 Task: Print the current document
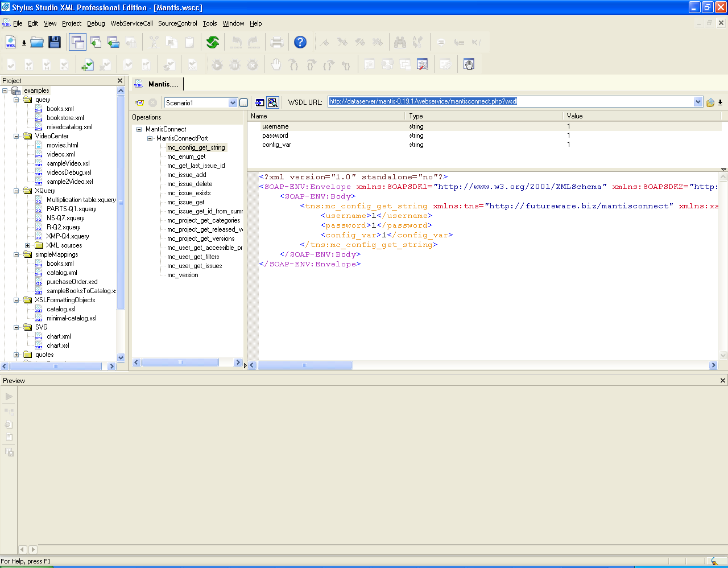pos(277,42)
